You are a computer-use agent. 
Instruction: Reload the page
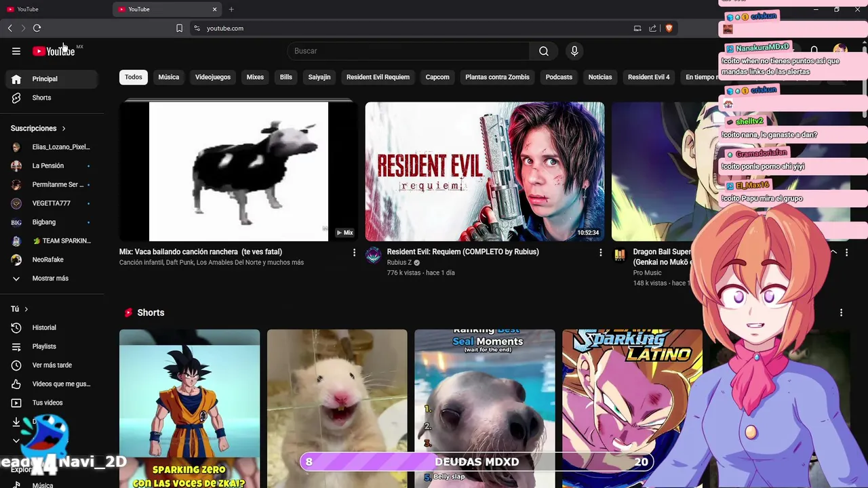[x=37, y=28]
